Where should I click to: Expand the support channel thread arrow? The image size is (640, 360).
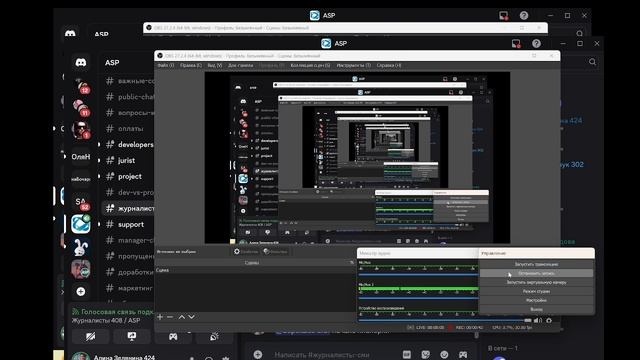tap(99, 224)
